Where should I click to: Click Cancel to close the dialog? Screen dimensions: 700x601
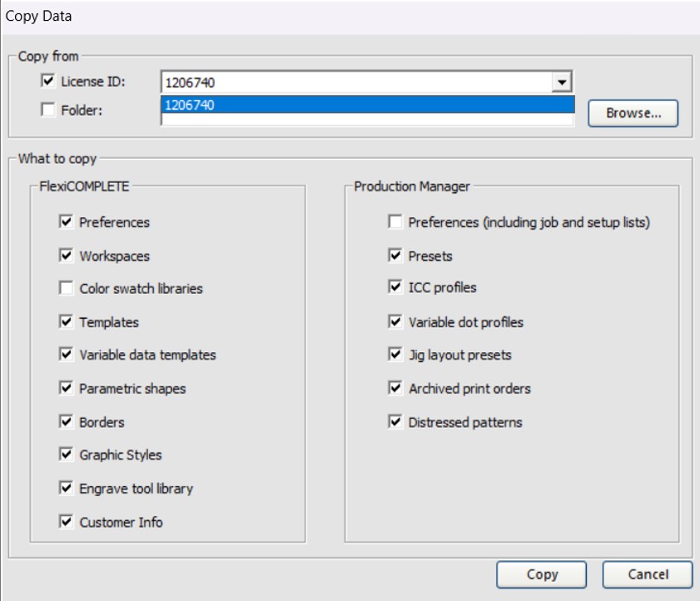point(647,574)
